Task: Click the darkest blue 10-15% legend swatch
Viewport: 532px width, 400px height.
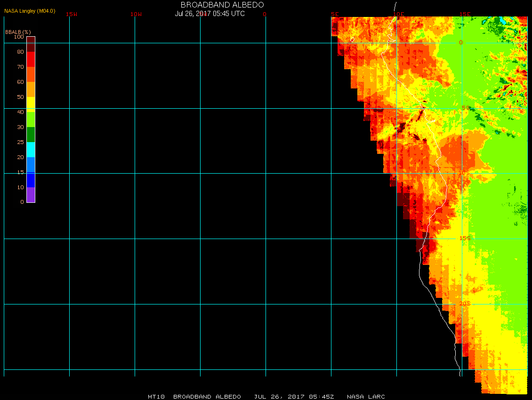Action: point(31,180)
